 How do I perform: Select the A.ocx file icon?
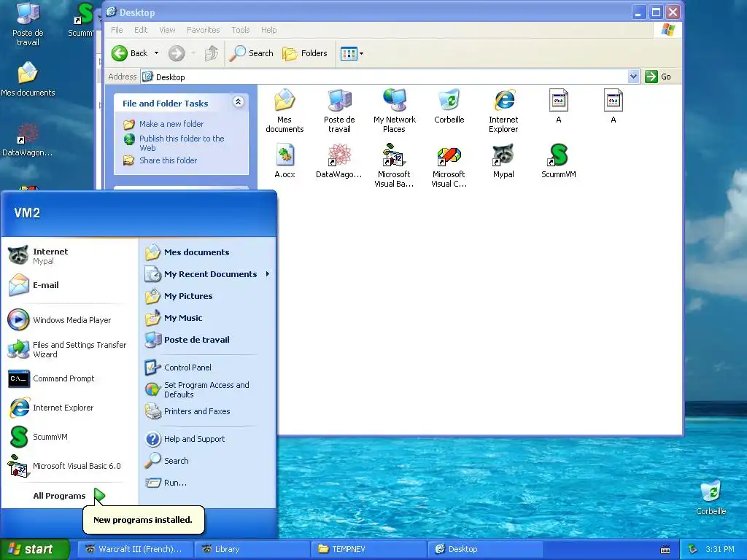[x=285, y=161]
